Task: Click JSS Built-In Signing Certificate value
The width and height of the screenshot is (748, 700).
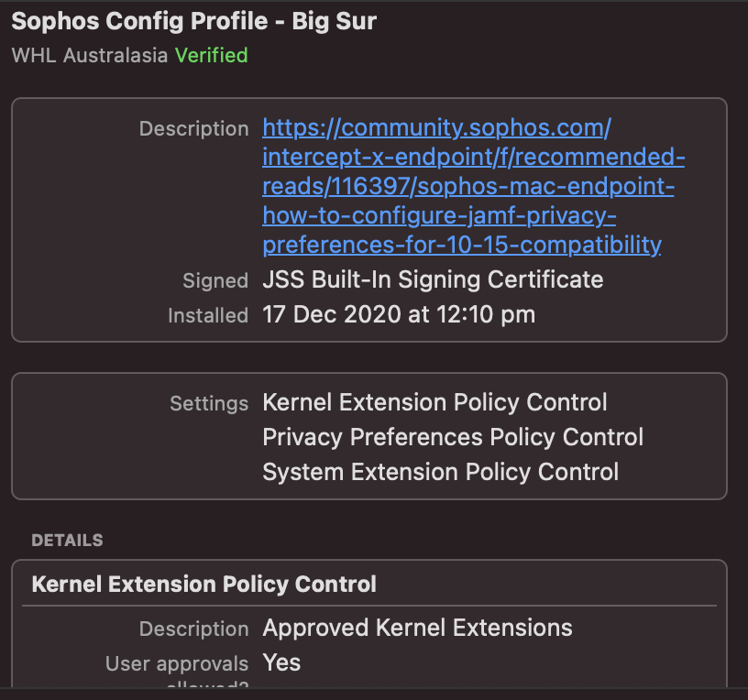Action: 433,279
